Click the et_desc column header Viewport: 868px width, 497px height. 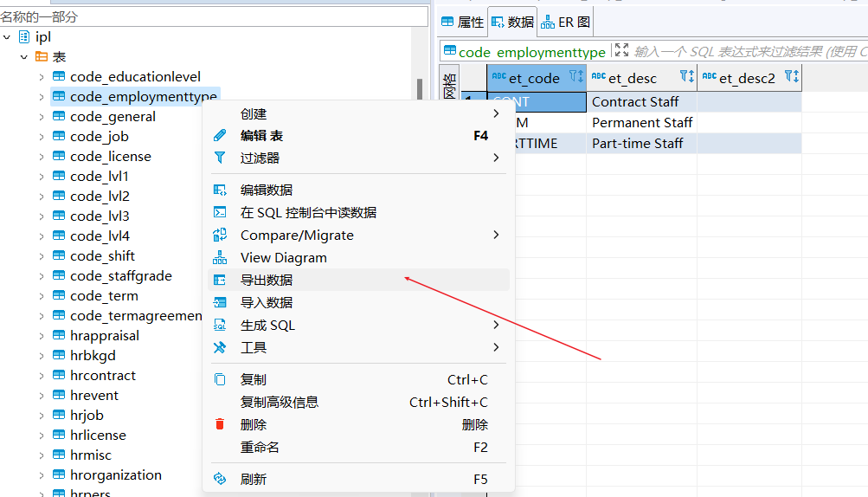tap(641, 78)
